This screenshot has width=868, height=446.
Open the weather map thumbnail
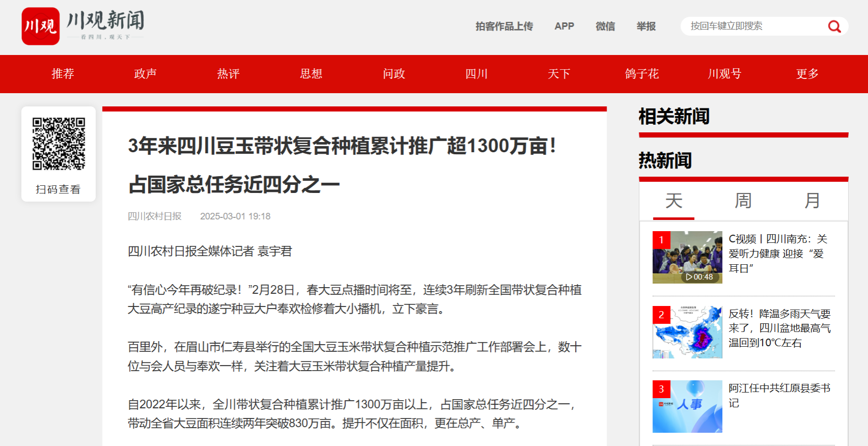tap(687, 332)
